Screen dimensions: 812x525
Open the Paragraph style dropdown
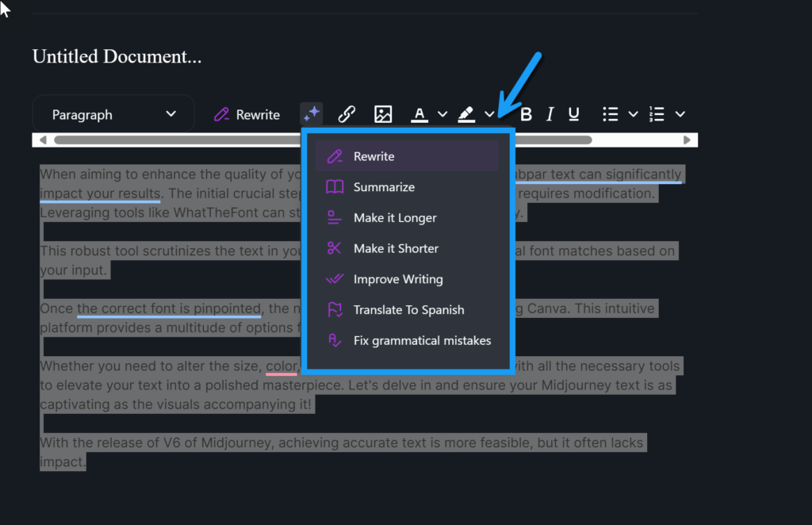(x=113, y=114)
